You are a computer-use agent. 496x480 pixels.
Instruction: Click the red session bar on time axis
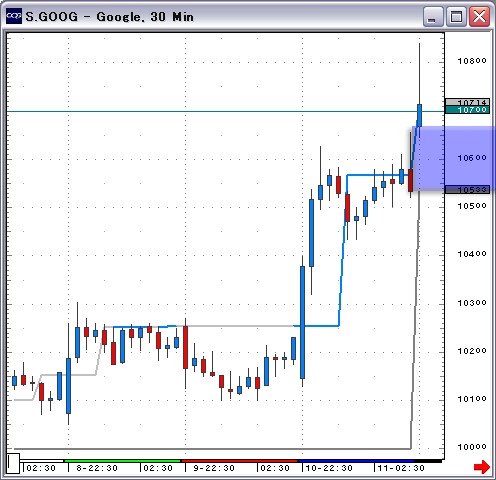point(239,461)
